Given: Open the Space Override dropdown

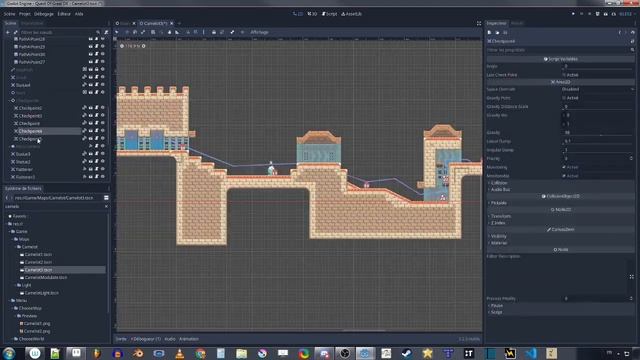Looking at the screenshot, I should click(598, 89).
